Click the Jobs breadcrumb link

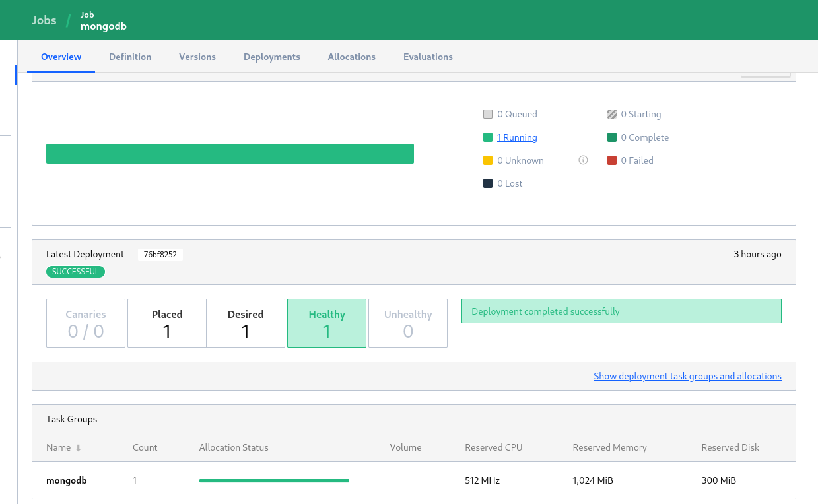click(44, 20)
